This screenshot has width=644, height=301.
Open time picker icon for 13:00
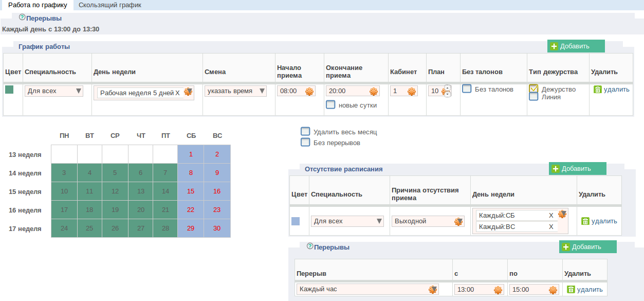pyautogui.click(x=498, y=290)
